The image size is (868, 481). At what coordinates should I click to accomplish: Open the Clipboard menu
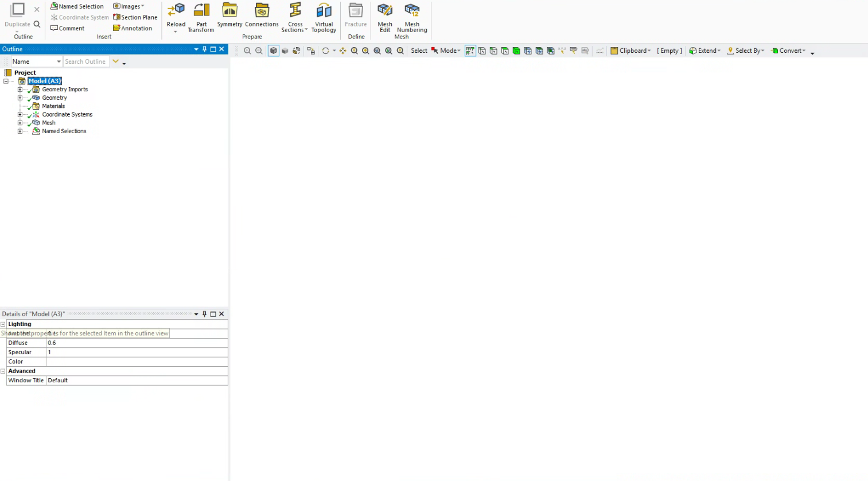coord(630,51)
